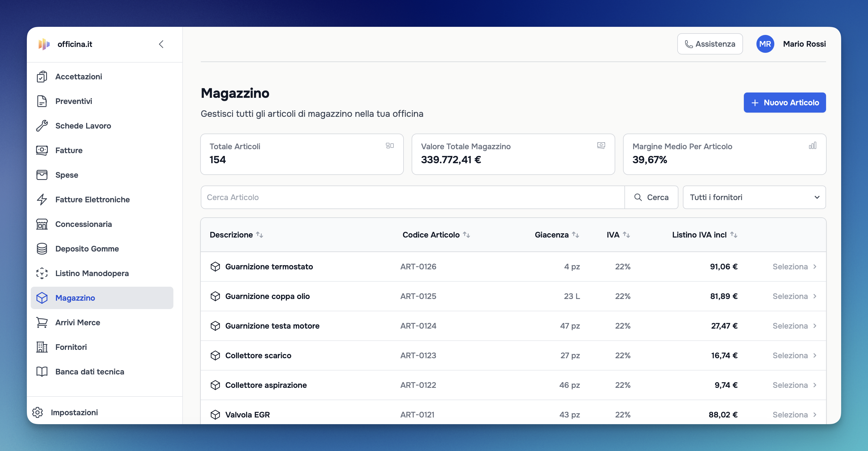Click the Accettazioni clipboard icon

click(42, 77)
